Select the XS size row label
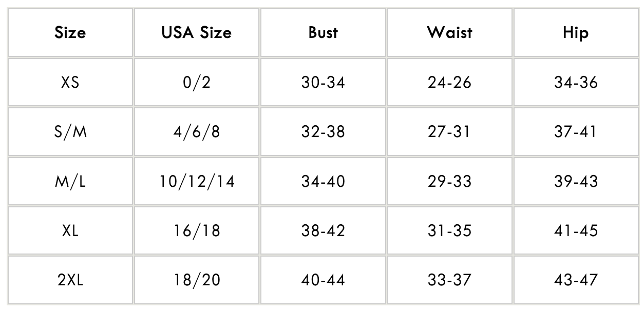The height and width of the screenshot is (311, 644). (x=70, y=82)
